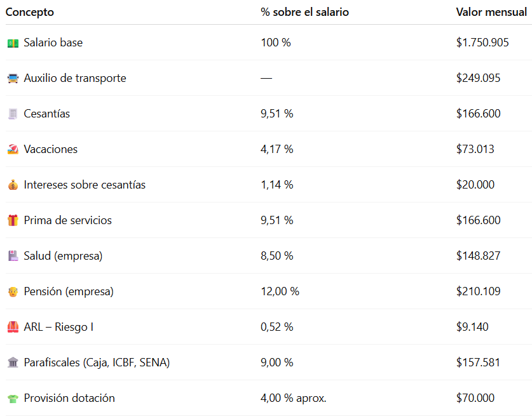Click the ARL – Riesgo I label
This screenshot has width=532, height=419.
(58, 327)
